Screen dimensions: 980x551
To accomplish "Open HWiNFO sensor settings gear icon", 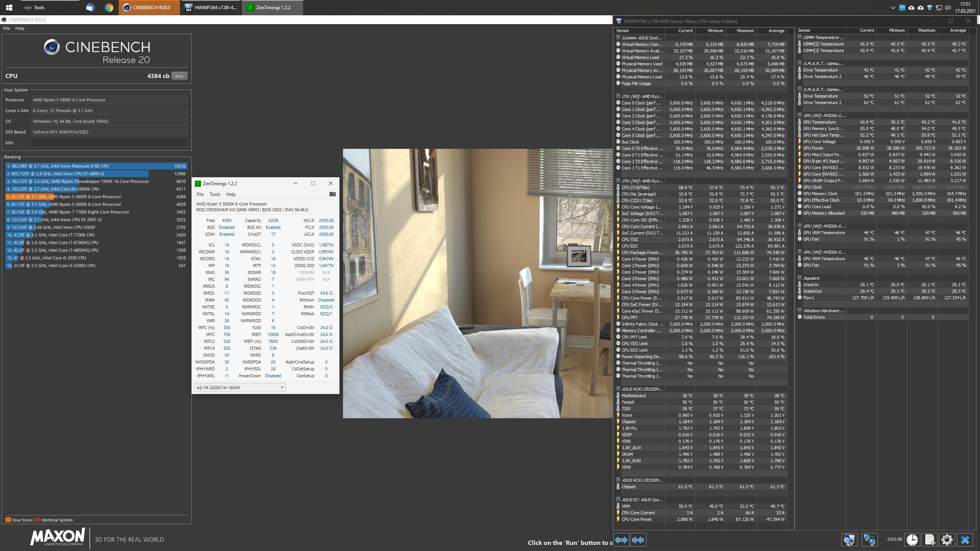I will [x=947, y=540].
